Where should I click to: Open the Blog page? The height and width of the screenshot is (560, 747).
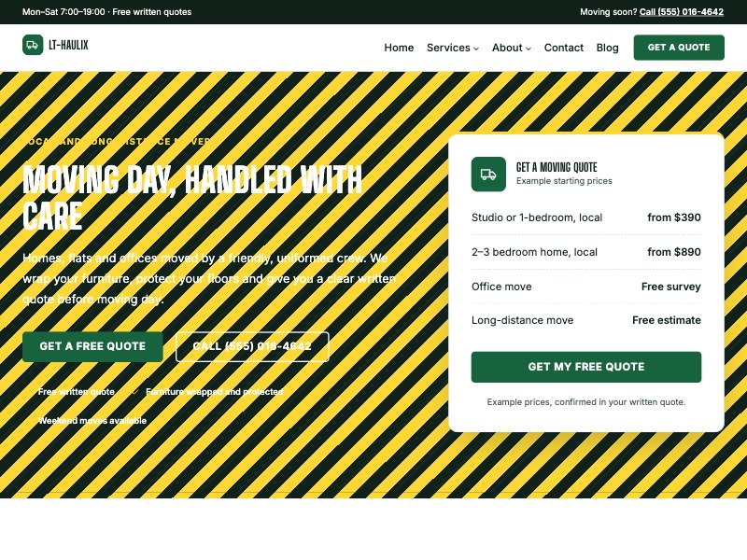608,48
